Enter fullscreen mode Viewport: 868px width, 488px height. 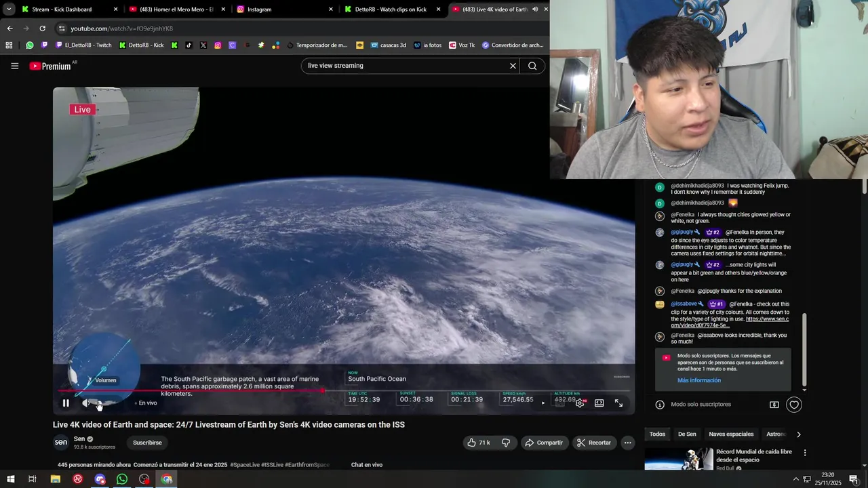tap(618, 403)
